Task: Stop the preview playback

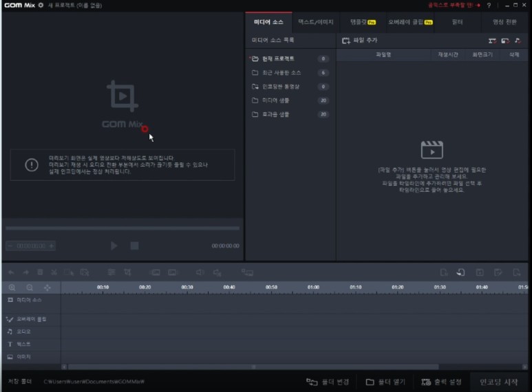Action: coord(134,246)
